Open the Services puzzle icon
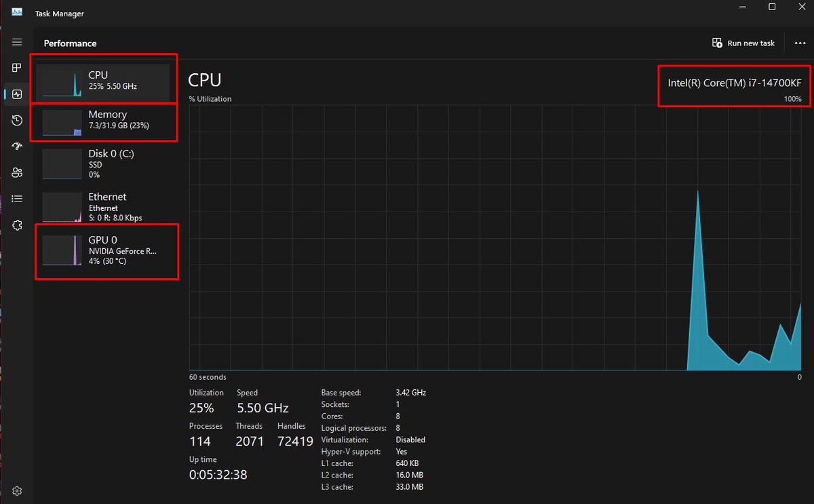 pos(17,225)
